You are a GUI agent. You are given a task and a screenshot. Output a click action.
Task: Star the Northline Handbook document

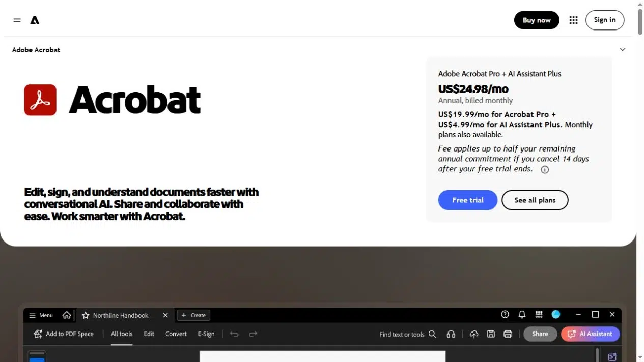pos(86,315)
